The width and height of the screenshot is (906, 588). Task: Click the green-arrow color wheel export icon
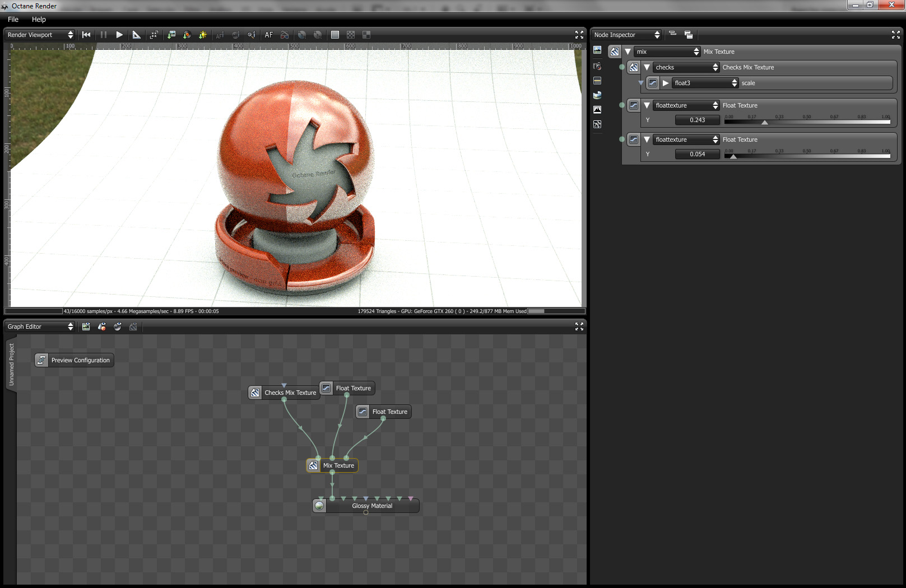click(187, 35)
